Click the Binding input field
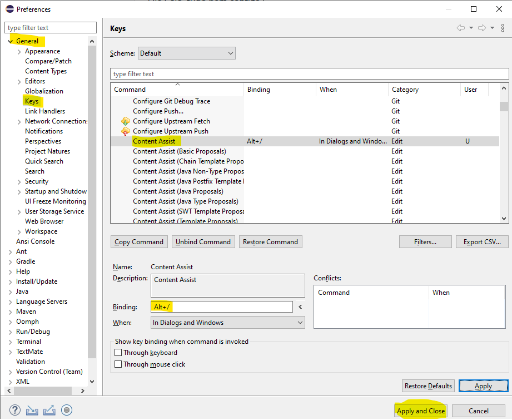The image size is (512, 420). pos(222,307)
